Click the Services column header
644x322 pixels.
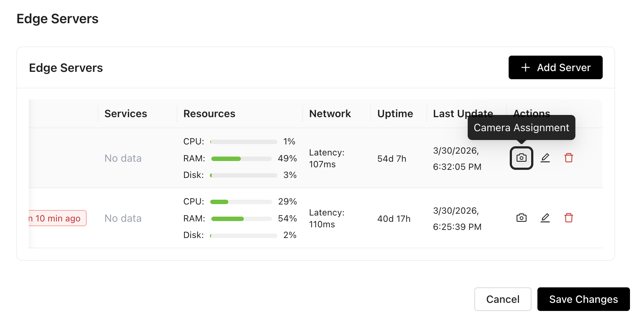126,113
